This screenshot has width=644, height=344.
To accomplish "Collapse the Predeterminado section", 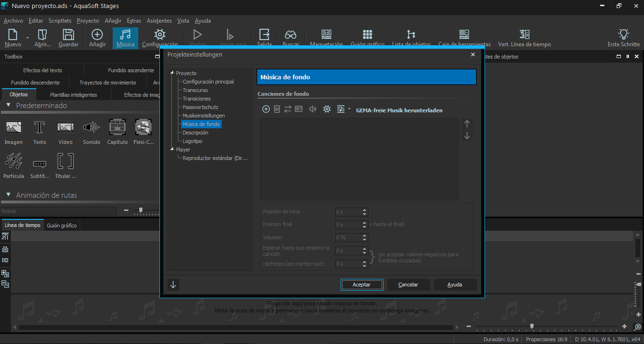I will (x=8, y=105).
